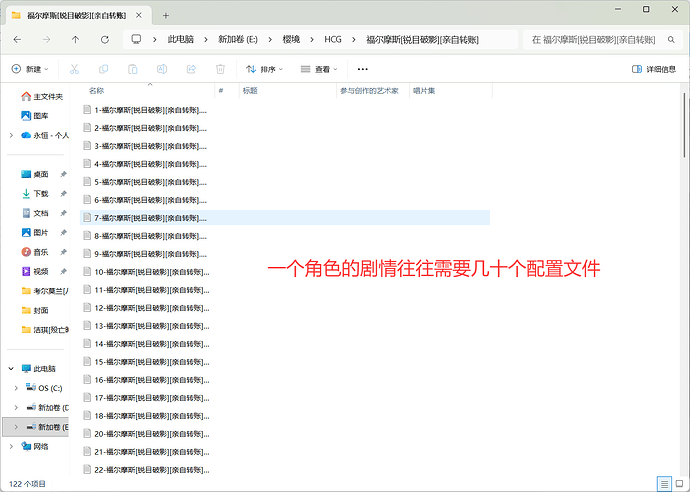
Task: Click the Back navigation arrow
Action: tap(17, 40)
